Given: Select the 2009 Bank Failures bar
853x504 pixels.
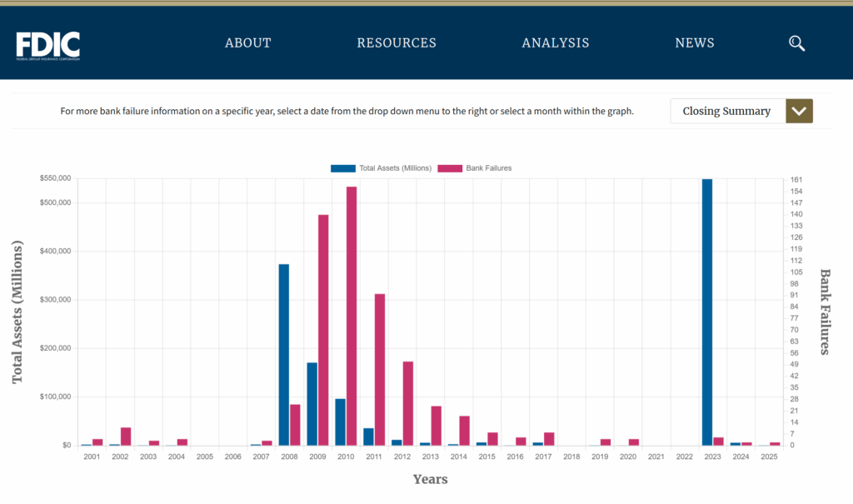Looking at the screenshot, I should pyautogui.click(x=323, y=330).
